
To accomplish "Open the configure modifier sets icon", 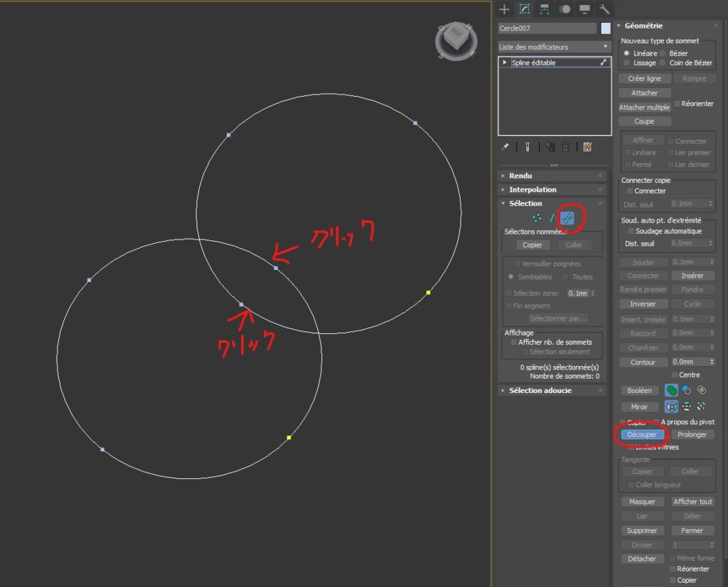I will (587, 147).
